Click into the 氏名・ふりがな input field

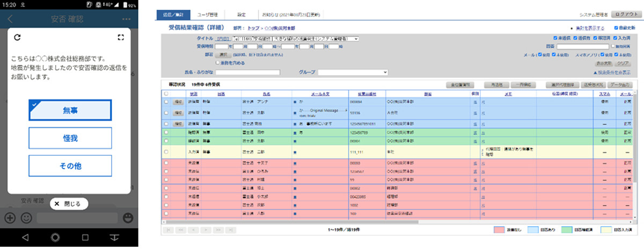(x=248, y=72)
